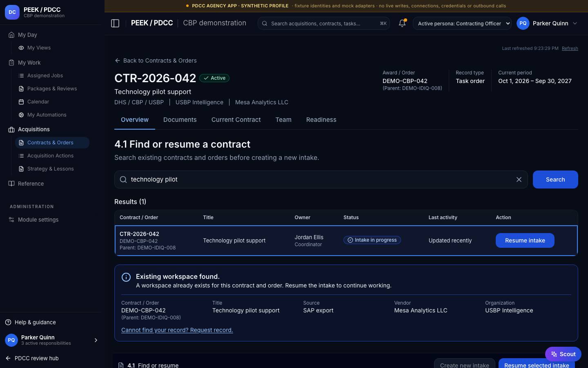Click the blue Search button
The height and width of the screenshot is (368, 588).
coord(555,180)
